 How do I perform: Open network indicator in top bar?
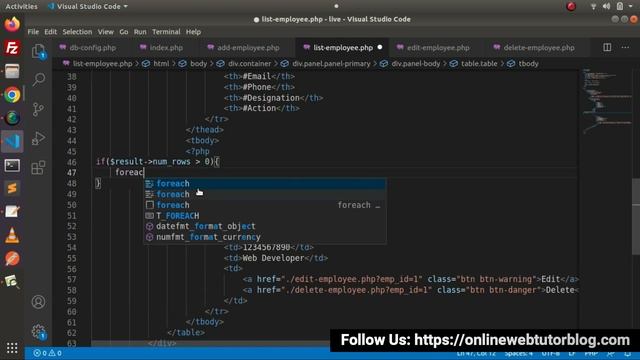(593, 6)
